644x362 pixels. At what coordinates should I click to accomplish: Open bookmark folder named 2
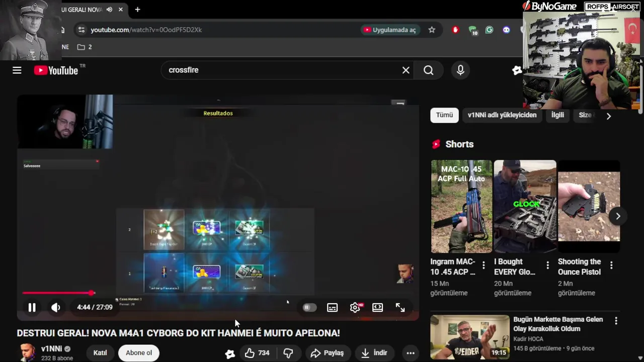point(85,47)
